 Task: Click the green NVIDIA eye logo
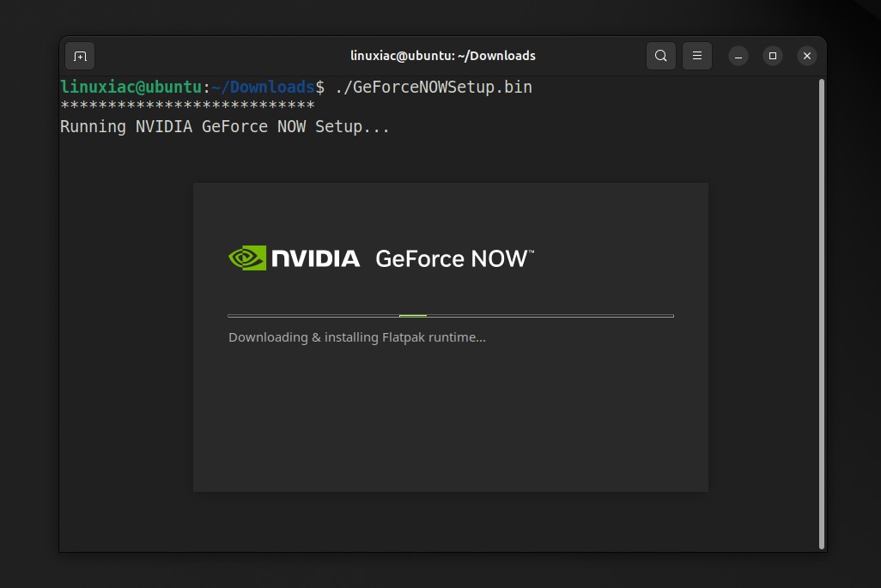247,258
